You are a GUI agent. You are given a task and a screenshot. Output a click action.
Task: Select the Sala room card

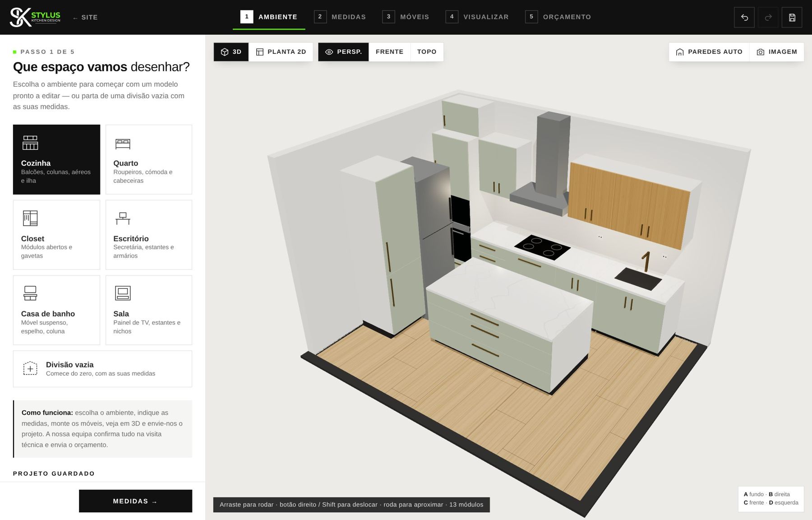[x=149, y=310]
